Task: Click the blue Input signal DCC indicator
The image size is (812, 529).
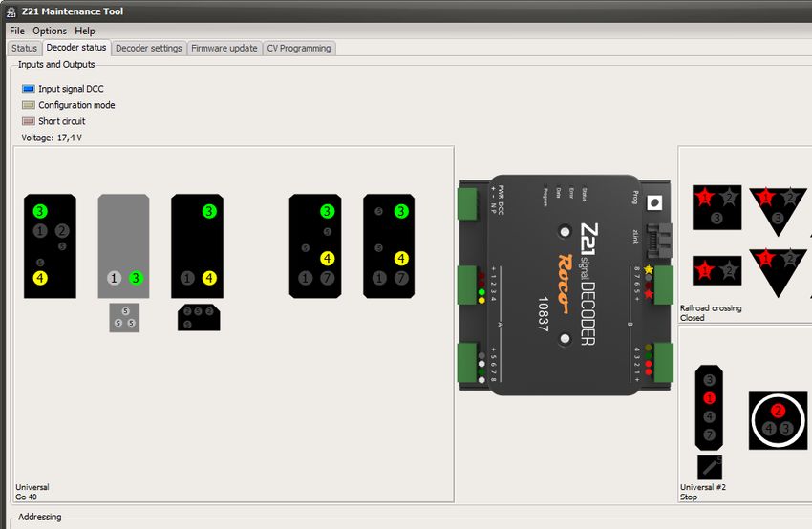Action: pyautogui.click(x=29, y=89)
